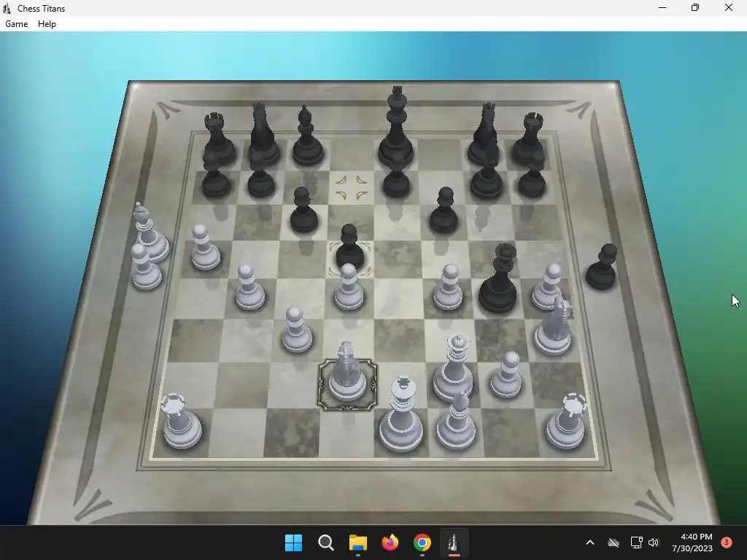This screenshot has width=747, height=560.
Task: Click the black pawn on f6
Action: [x=444, y=210]
